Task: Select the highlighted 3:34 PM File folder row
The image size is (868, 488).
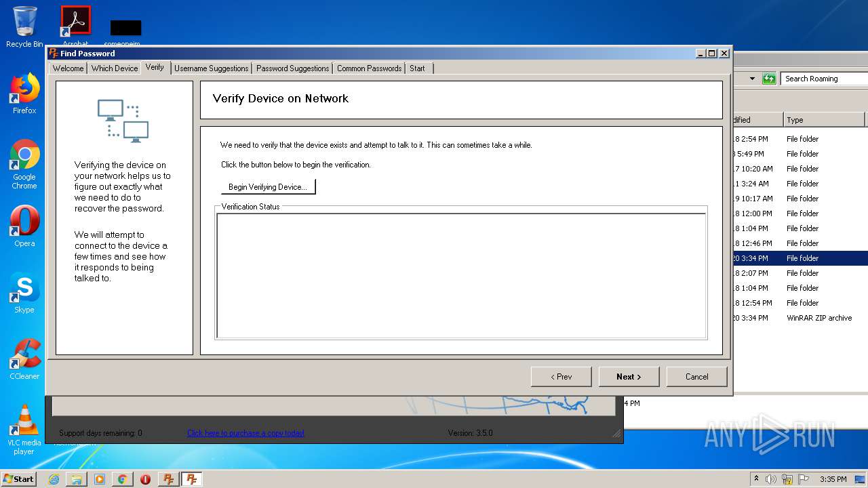Action: [x=800, y=258]
